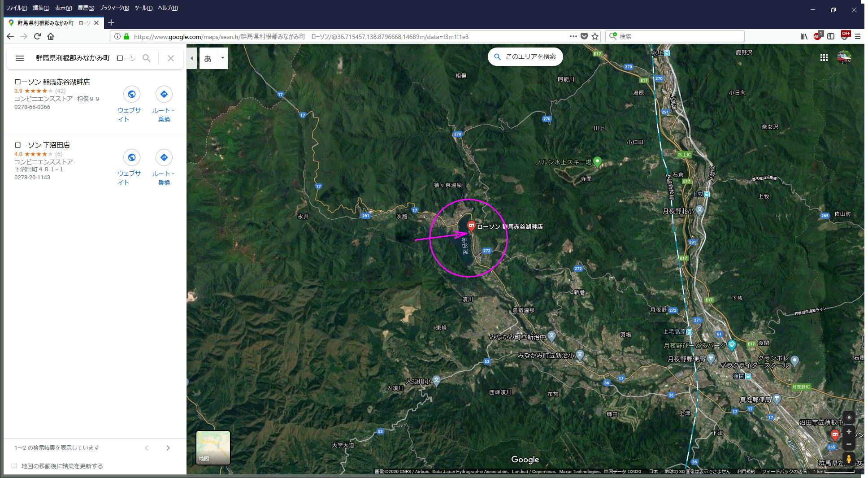The width and height of the screenshot is (868, 478).
Task: Open website for ローソン 下沼田店
Action: [x=131, y=157]
